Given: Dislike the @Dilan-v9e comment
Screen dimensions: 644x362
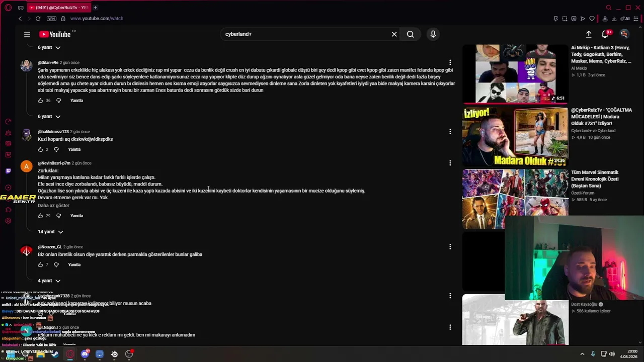Looking at the screenshot, I should 58,101.
